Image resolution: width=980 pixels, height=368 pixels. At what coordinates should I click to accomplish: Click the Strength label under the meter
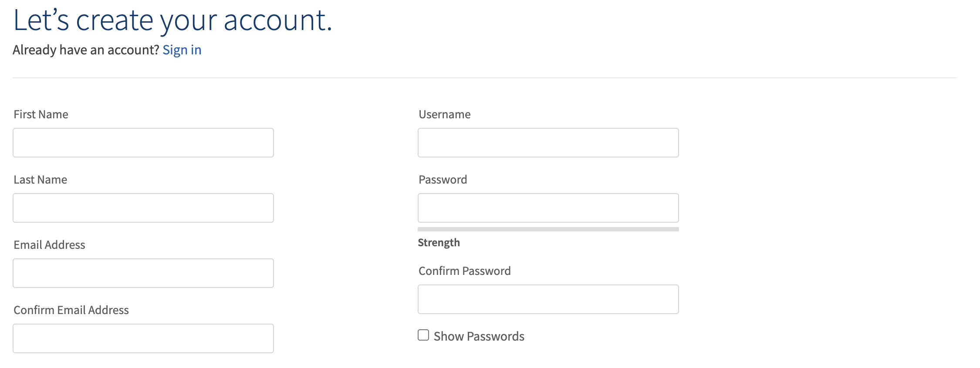pyautogui.click(x=439, y=243)
